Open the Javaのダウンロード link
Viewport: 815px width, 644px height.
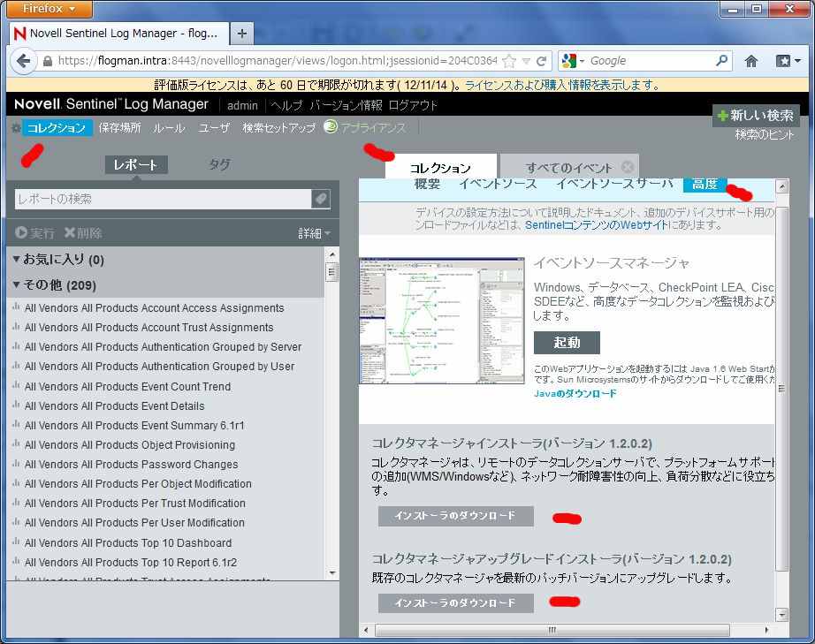point(575,394)
